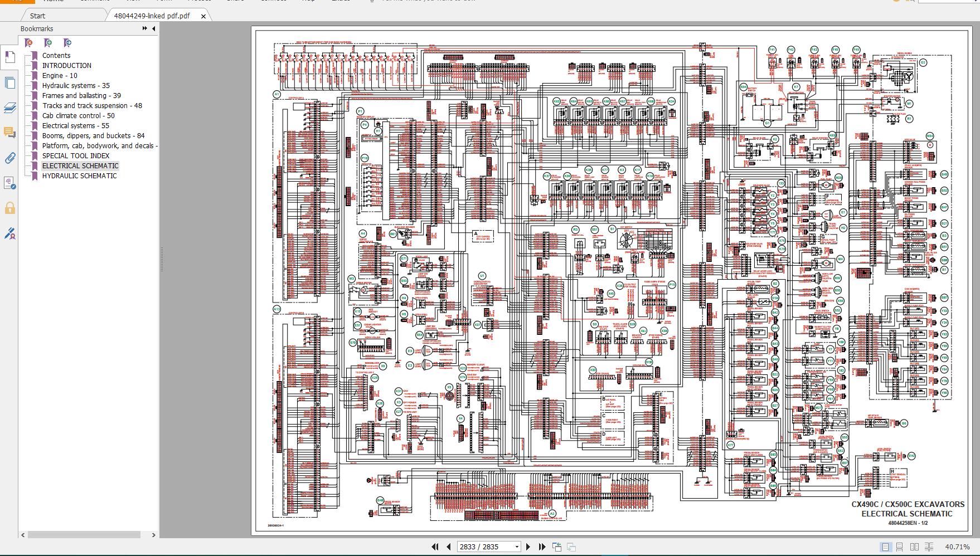The height and width of the screenshot is (556, 980).
Task: Select the 48044249-linked pdf.pdf tab
Action: (152, 16)
